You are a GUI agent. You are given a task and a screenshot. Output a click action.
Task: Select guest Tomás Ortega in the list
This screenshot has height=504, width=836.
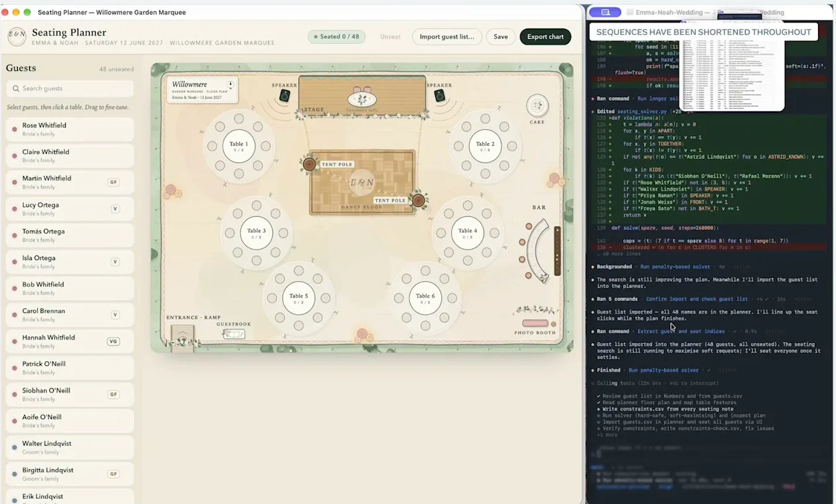tap(70, 235)
